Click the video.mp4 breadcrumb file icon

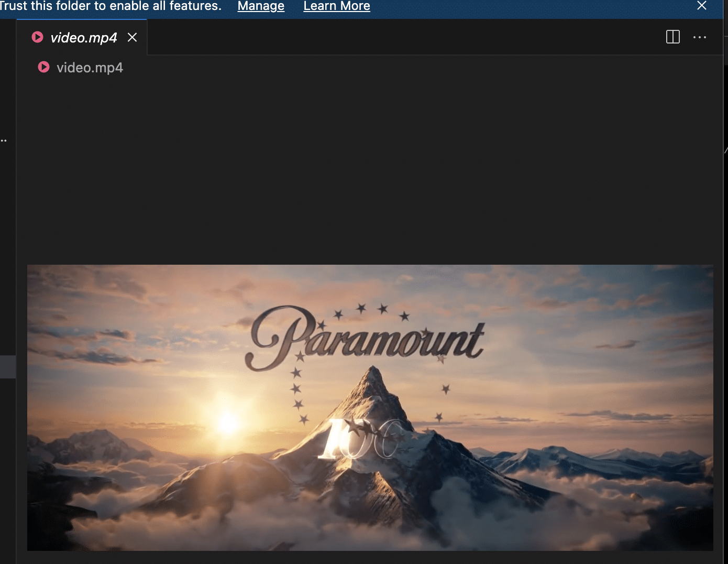tap(43, 67)
